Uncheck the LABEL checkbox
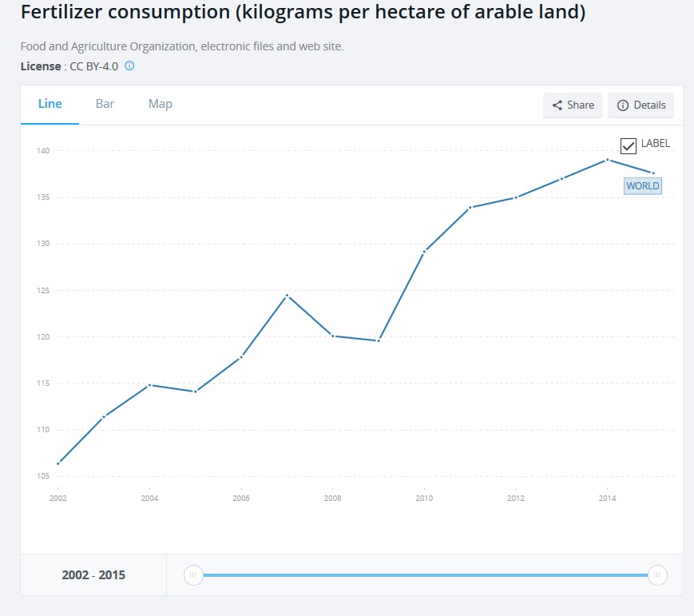 pos(628,145)
